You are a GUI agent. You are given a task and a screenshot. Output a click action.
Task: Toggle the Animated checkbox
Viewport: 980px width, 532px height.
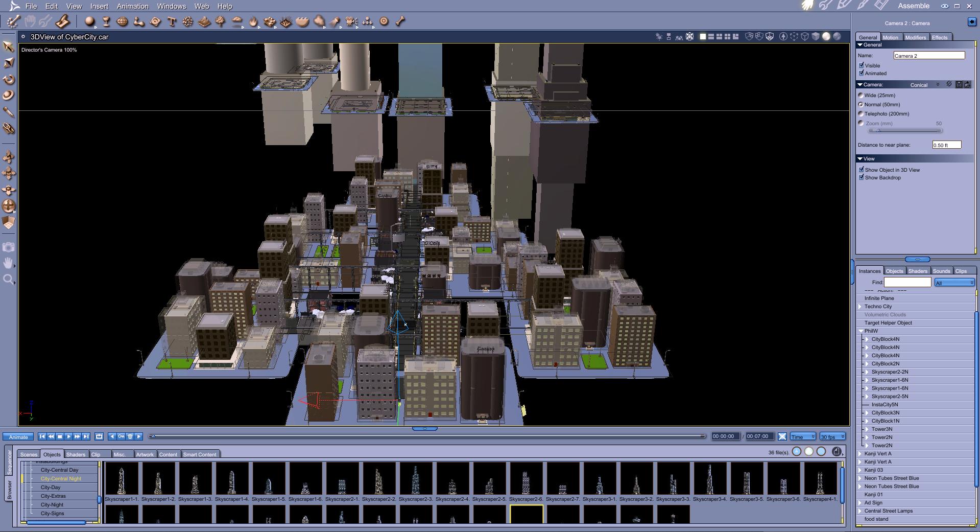point(862,73)
